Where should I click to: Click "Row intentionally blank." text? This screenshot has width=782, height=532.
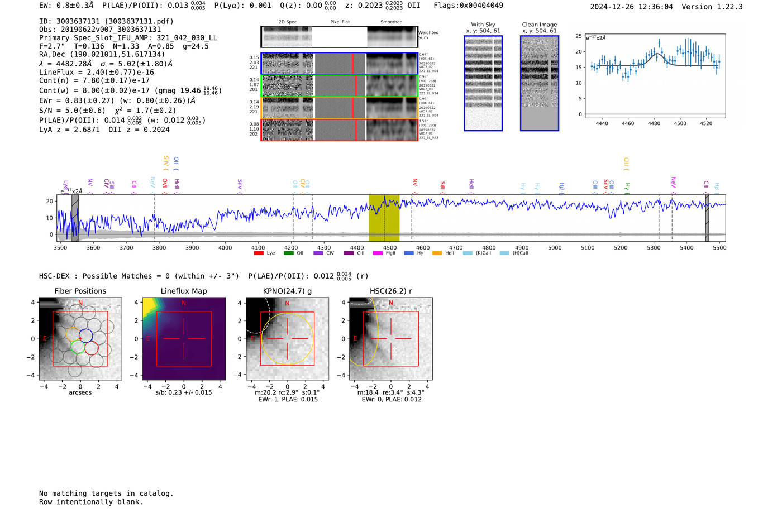pyautogui.click(x=91, y=502)
